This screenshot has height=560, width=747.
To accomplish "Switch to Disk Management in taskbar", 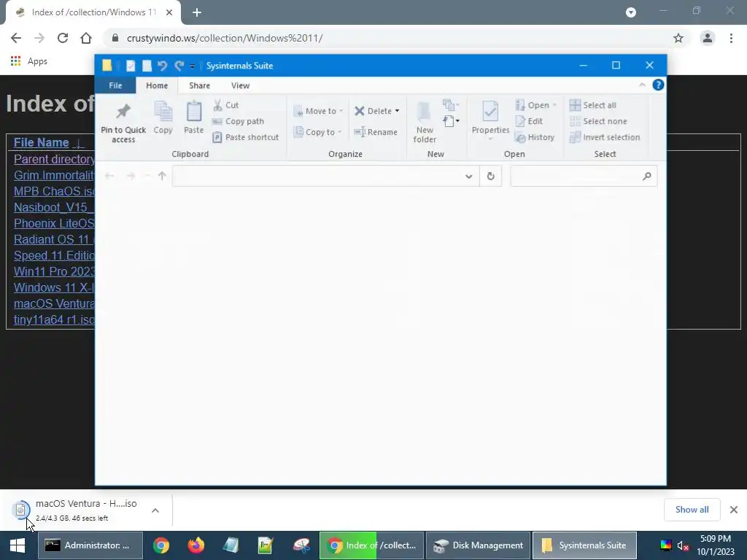I will (x=478, y=545).
